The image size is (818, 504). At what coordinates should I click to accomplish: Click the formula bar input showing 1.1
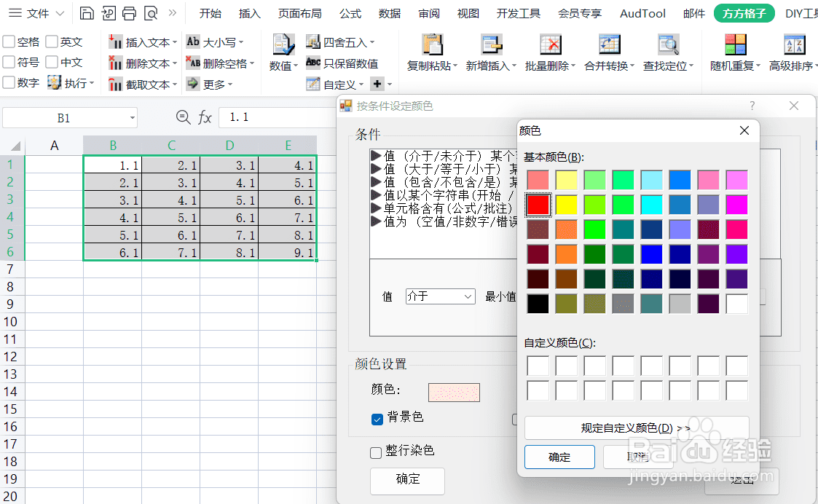(x=279, y=117)
